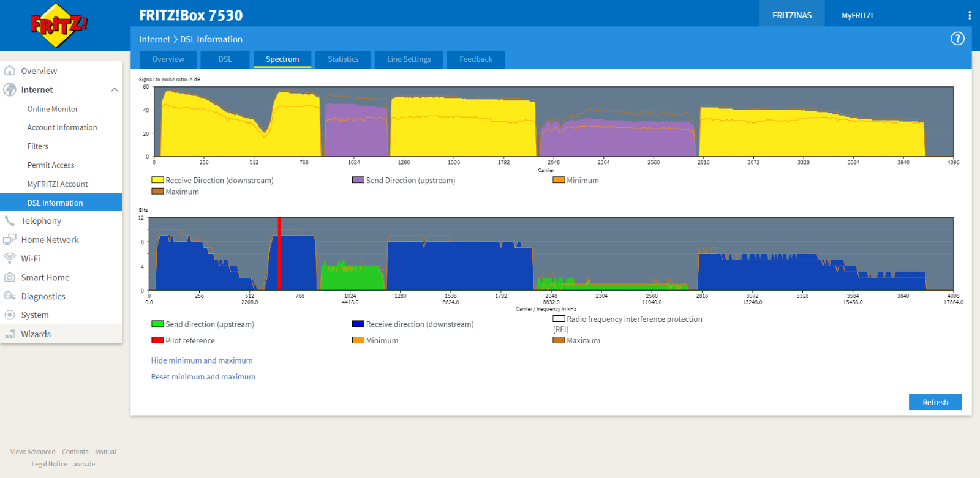Open the three-dot menu at top right
Viewport: 980px width, 478px height.
[969, 15]
